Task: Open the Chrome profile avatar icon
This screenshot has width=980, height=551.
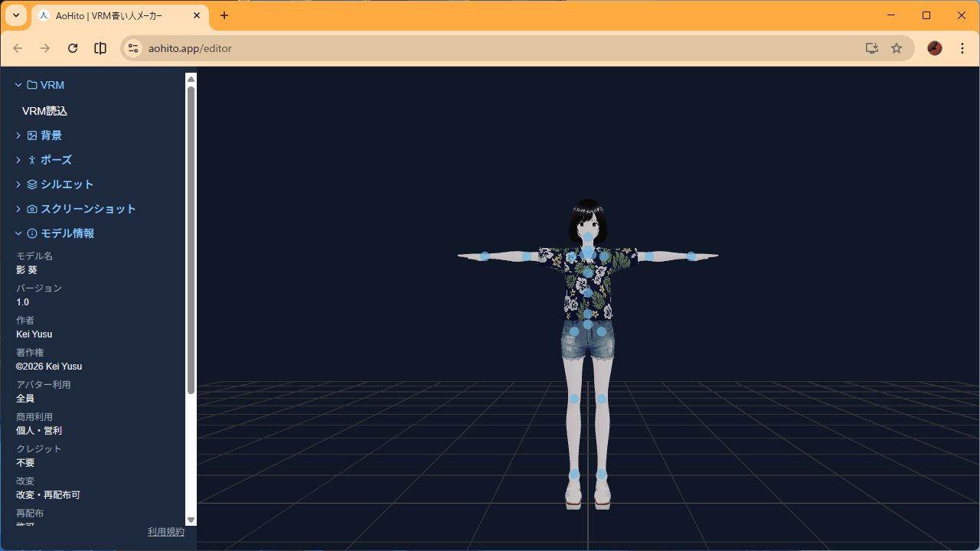Action: coord(934,47)
